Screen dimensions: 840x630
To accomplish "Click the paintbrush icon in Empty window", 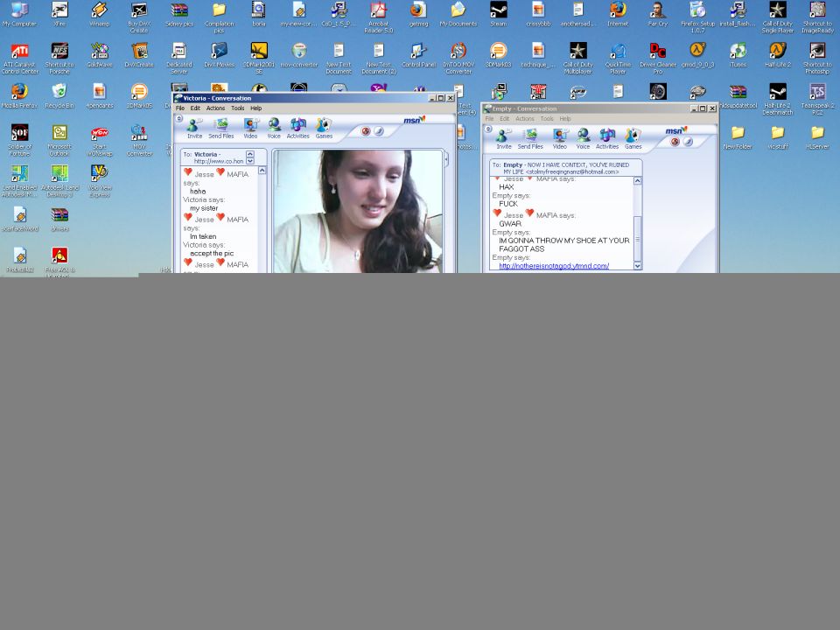I will pyautogui.click(x=688, y=142).
